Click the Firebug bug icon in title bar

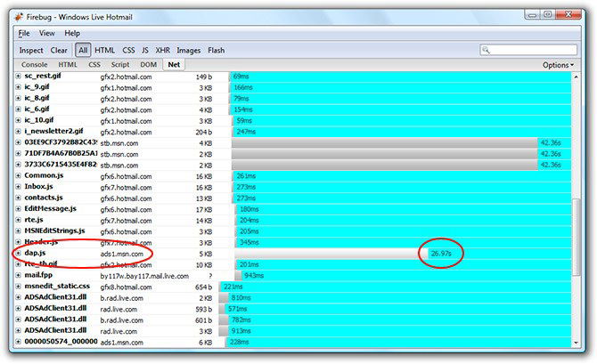pos(19,17)
